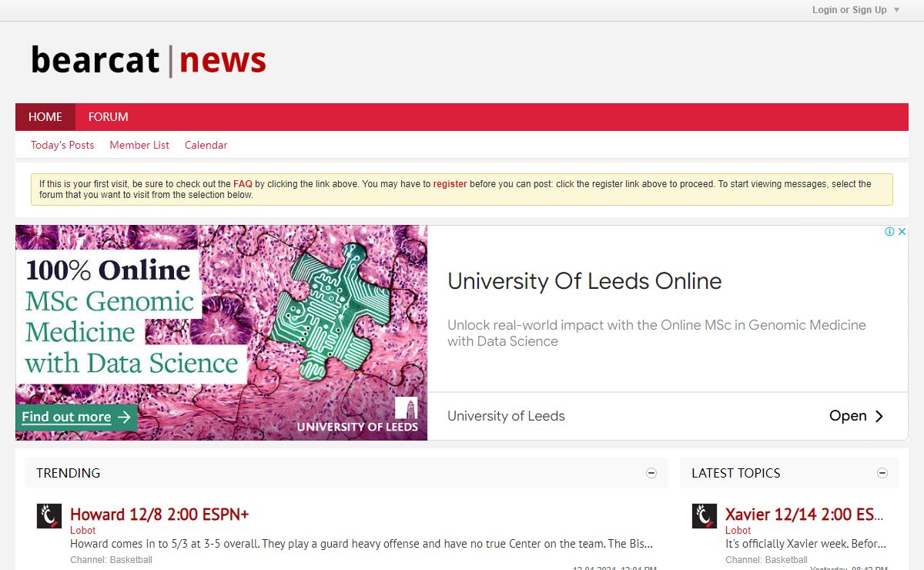
Task: Open the Member List page
Action: 139,145
